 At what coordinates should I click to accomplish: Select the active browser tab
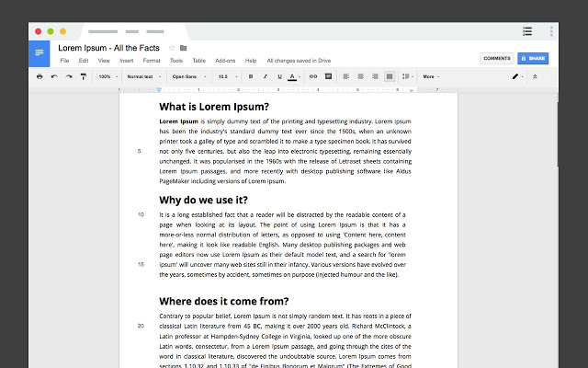point(132,31)
